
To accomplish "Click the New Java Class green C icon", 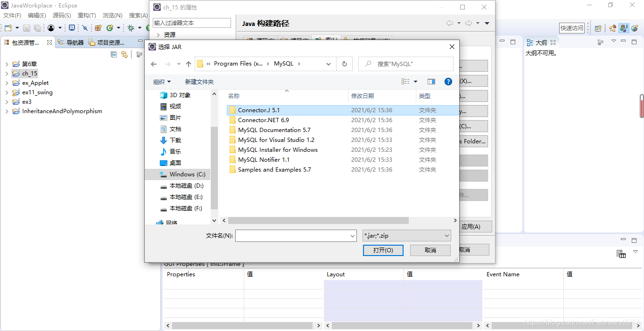I will coord(109,28).
